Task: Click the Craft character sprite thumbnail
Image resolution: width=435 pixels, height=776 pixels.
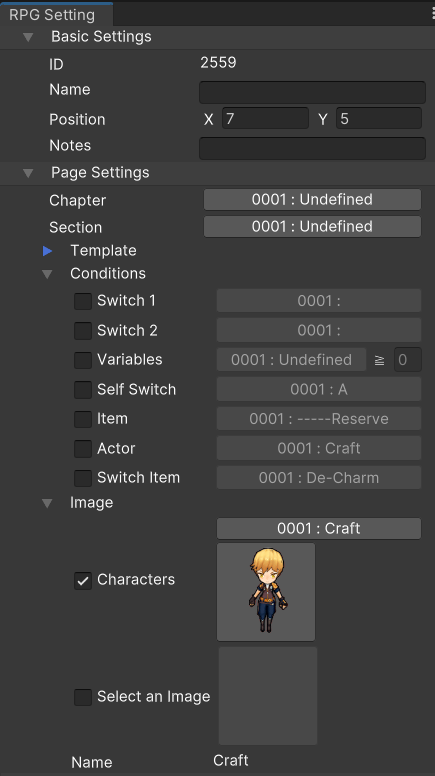Action: point(266,592)
